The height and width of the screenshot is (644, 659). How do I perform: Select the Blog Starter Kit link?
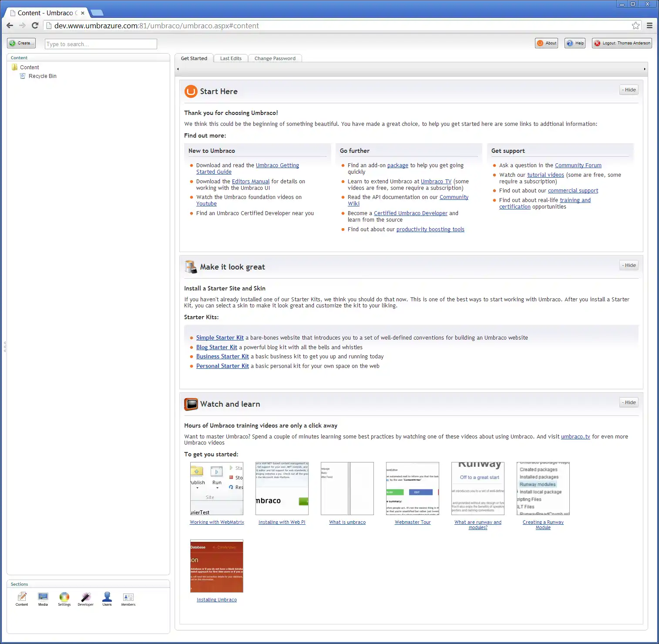click(217, 347)
